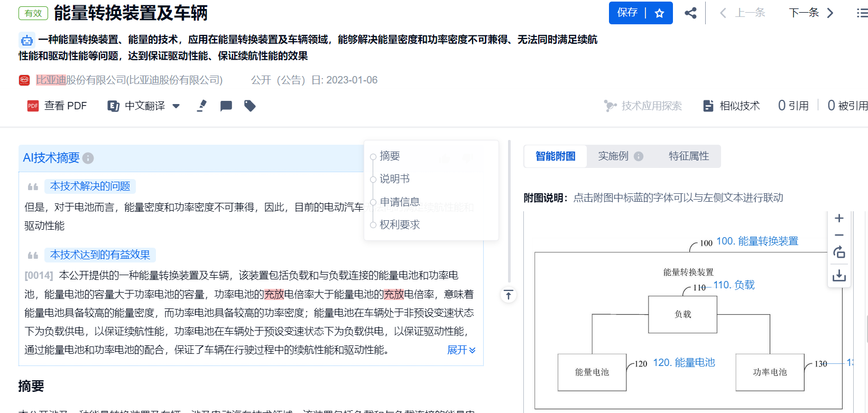Click the 能量电池 box in the diagram
The image size is (868, 413).
(592, 372)
